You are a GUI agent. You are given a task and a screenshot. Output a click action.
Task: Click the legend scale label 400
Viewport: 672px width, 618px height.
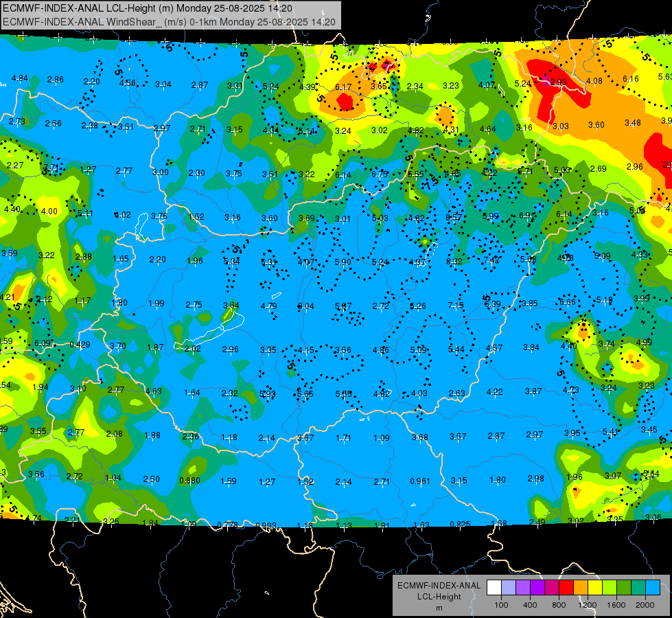click(x=530, y=605)
